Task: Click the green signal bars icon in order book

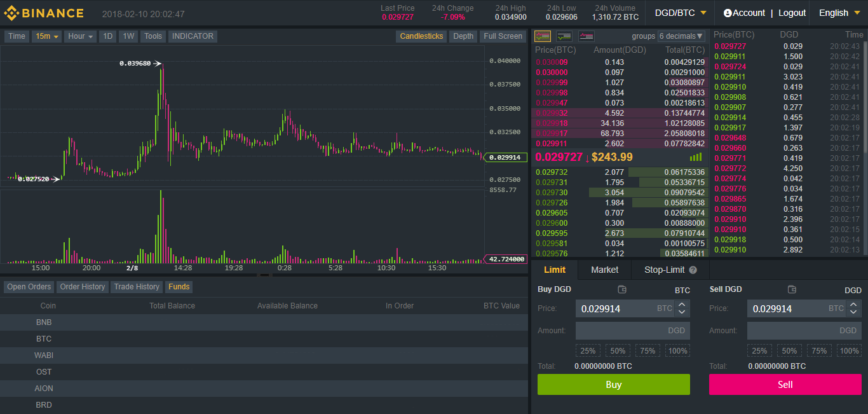Action: click(x=696, y=157)
